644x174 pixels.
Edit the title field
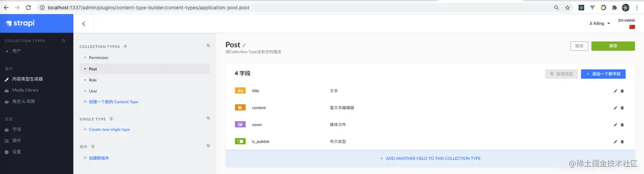(x=615, y=91)
